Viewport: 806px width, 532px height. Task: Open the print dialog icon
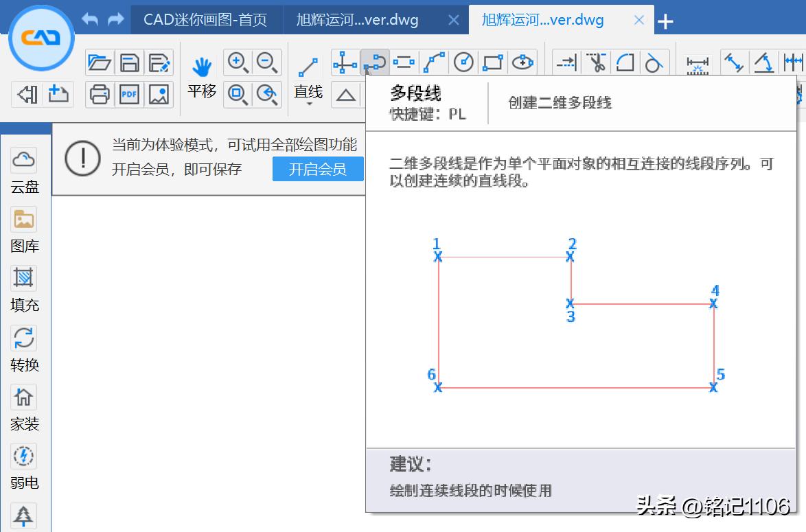(100, 94)
